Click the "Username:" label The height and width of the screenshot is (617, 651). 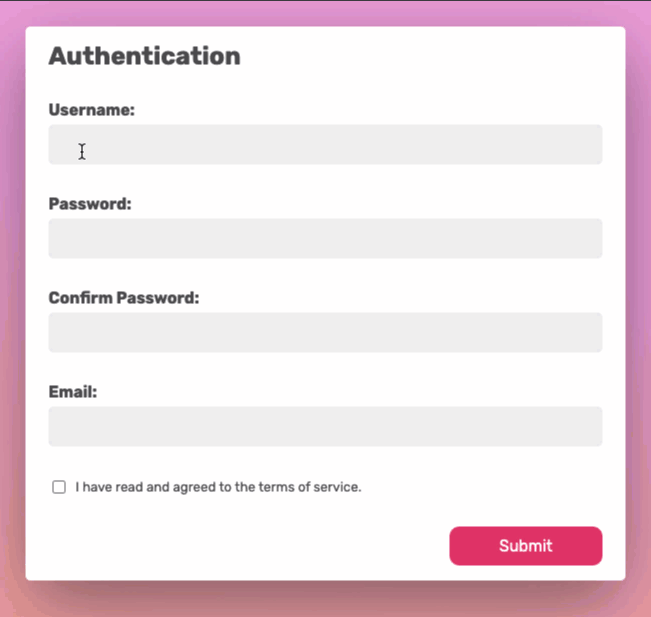click(91, 110)
